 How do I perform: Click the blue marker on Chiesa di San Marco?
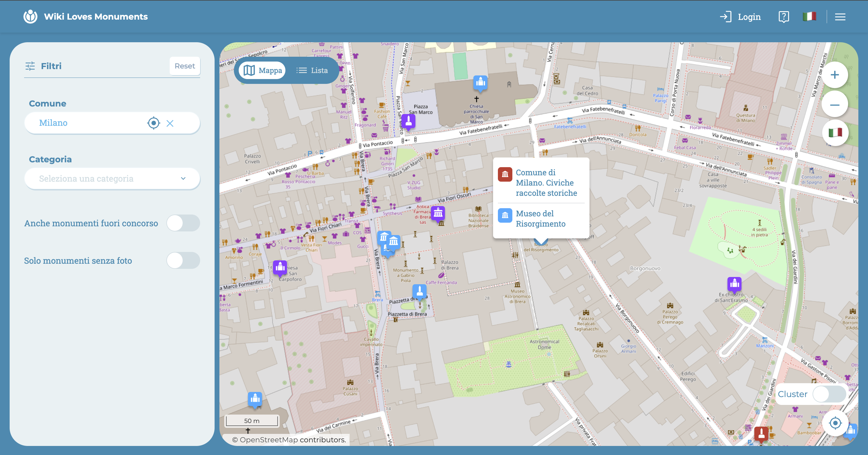click(x=480, y=83)
